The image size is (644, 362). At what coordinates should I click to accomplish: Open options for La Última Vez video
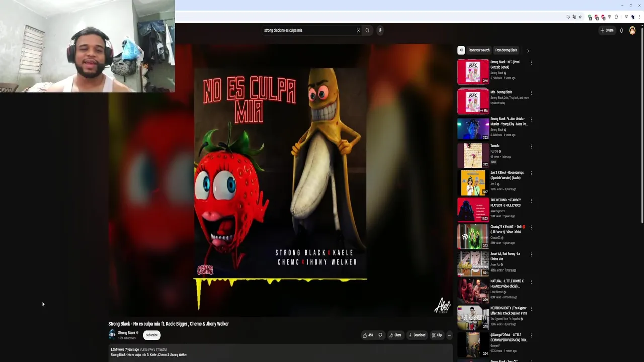531,254
